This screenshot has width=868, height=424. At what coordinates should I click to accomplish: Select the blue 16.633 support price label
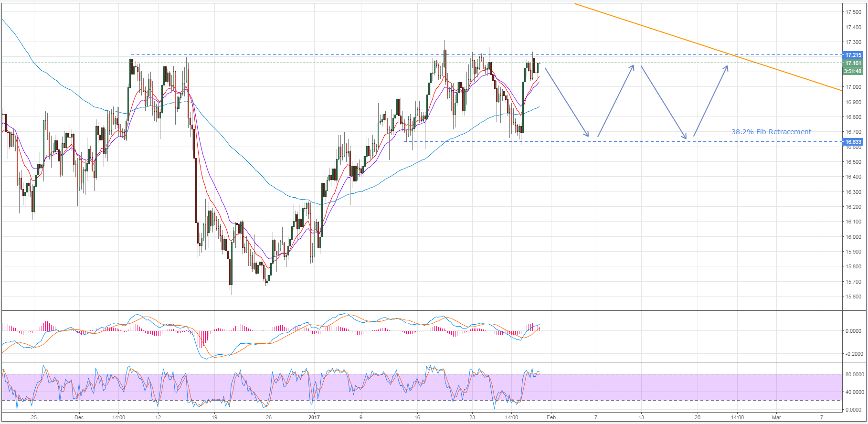853,142
